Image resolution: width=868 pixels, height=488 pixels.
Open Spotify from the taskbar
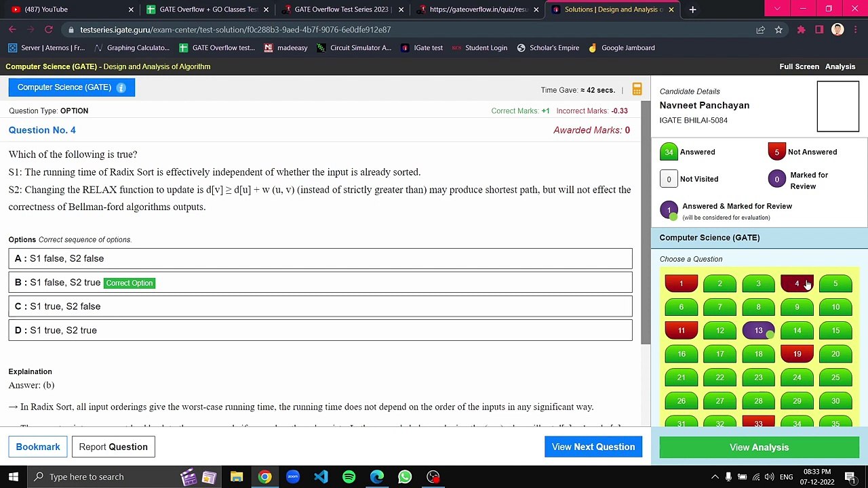pyautogui.click(x=349, y=477)
